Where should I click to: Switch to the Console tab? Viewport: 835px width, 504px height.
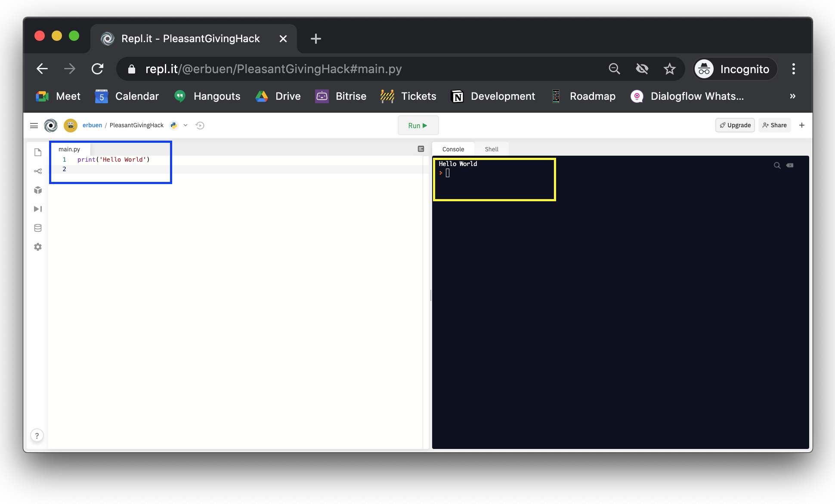coord(453,149)
